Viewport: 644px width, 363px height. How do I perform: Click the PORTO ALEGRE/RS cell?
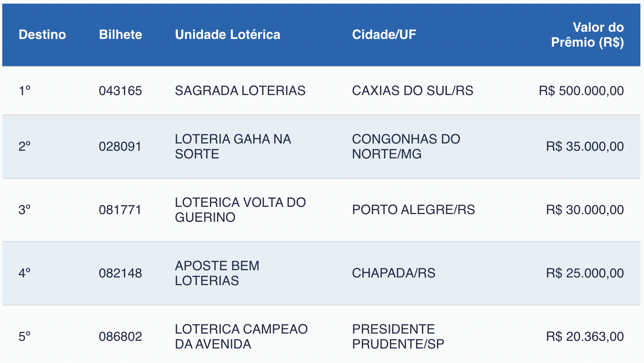[x=413, y=210]
